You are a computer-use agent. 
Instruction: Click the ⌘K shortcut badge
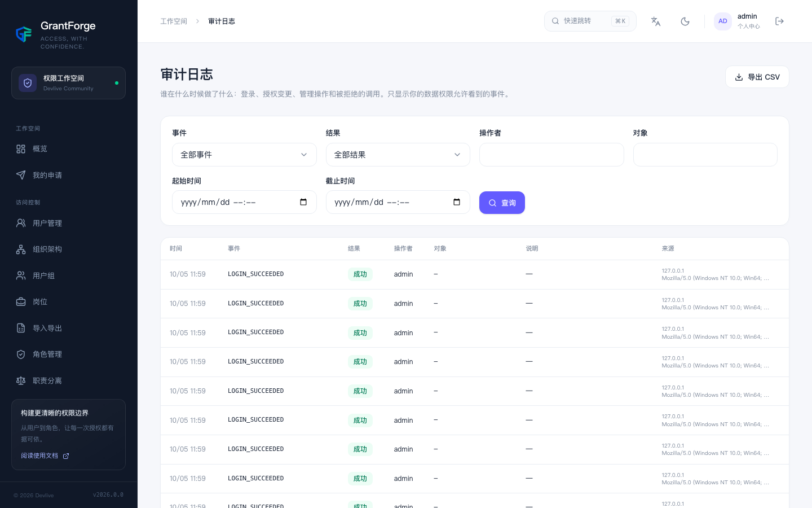tap(620, 21)
